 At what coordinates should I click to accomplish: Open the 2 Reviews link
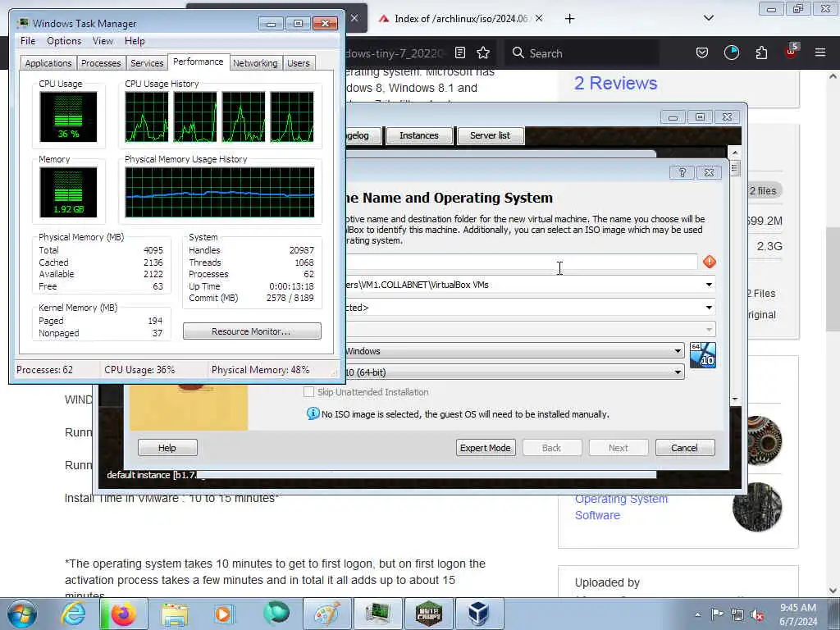(x=615, y=83)
